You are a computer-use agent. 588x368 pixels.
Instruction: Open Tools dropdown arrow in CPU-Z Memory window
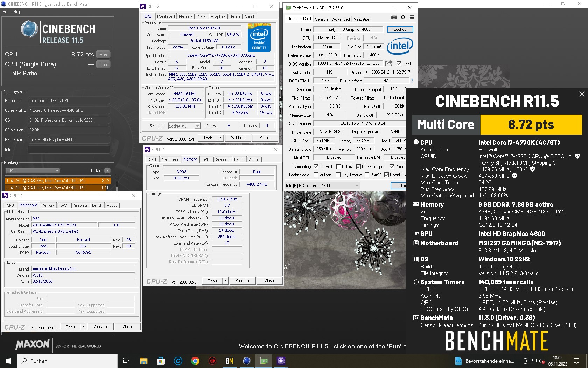(x=225, y=281)
